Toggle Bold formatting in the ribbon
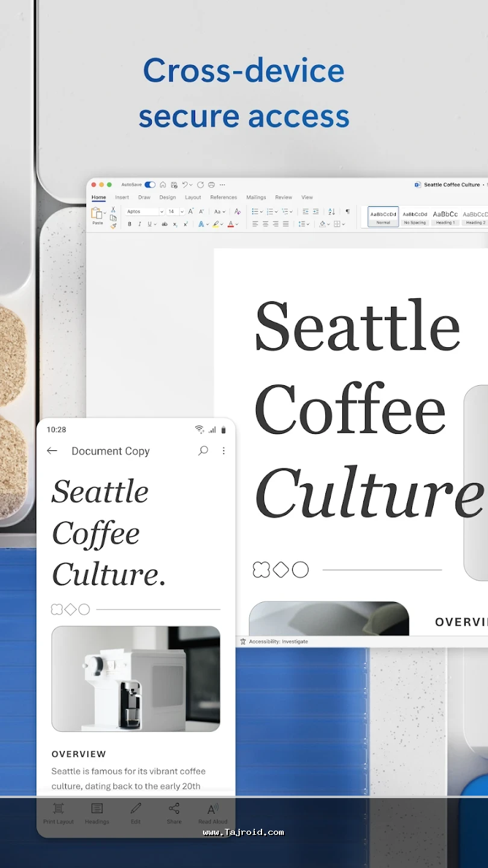Viewport: 488px width, 868px height. [130, 224]
